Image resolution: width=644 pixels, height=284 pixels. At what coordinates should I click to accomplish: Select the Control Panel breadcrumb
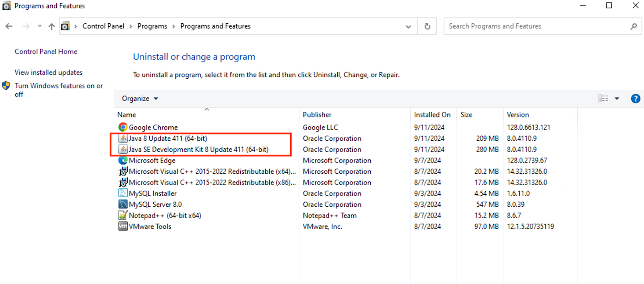[x=103, y=26]
